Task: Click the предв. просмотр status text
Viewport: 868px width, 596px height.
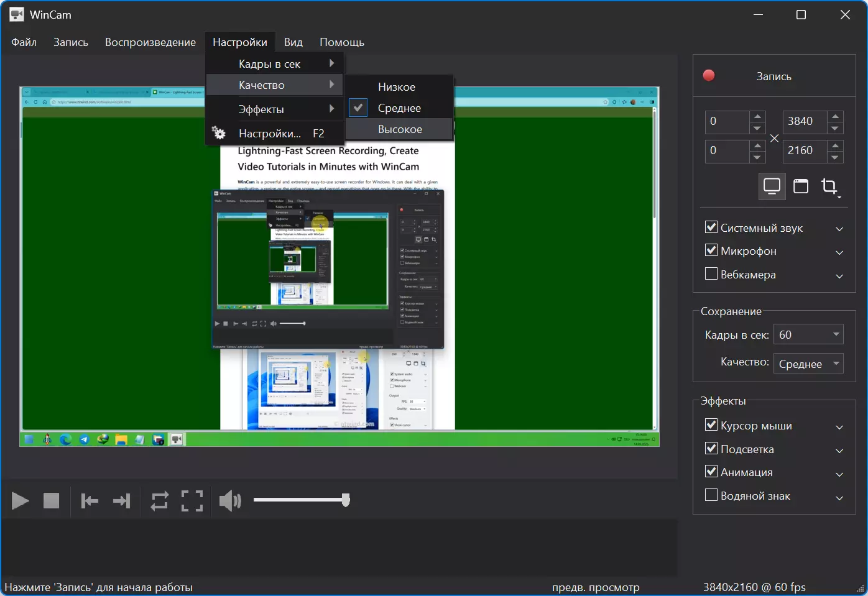Action: click(x=596, y=587)
